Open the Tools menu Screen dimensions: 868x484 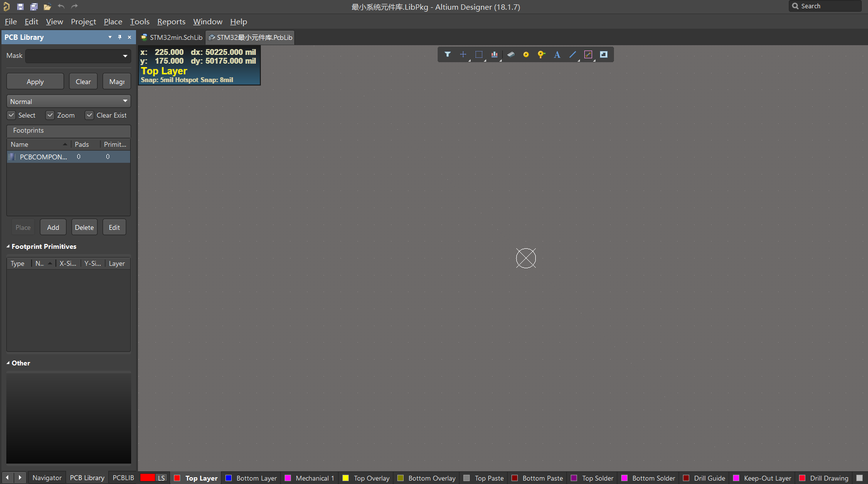[x=139, y=21]
